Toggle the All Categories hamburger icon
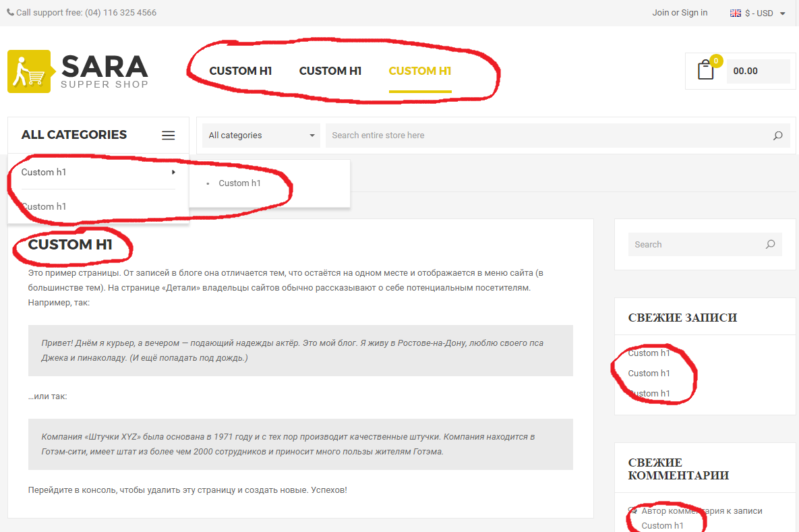 coord(169,136)
